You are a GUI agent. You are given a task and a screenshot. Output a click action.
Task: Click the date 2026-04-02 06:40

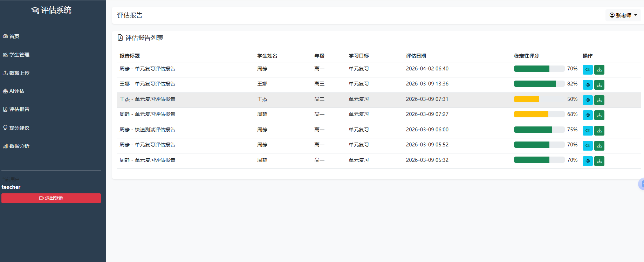427,69
